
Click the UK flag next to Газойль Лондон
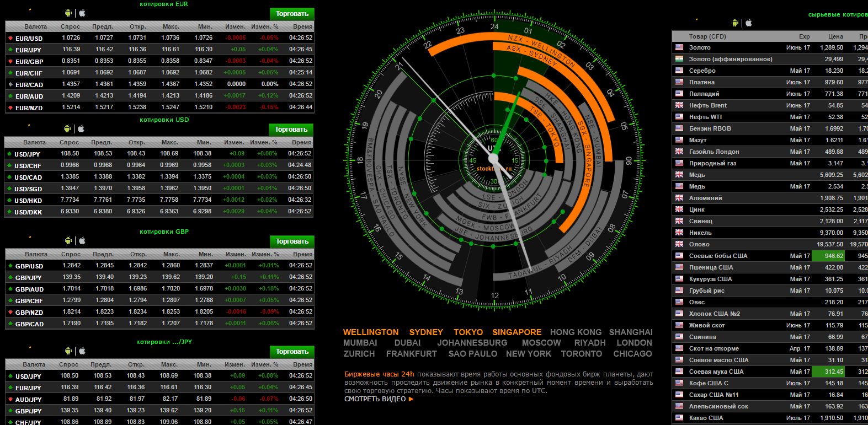pyautogui.click(x=679, y=152)
